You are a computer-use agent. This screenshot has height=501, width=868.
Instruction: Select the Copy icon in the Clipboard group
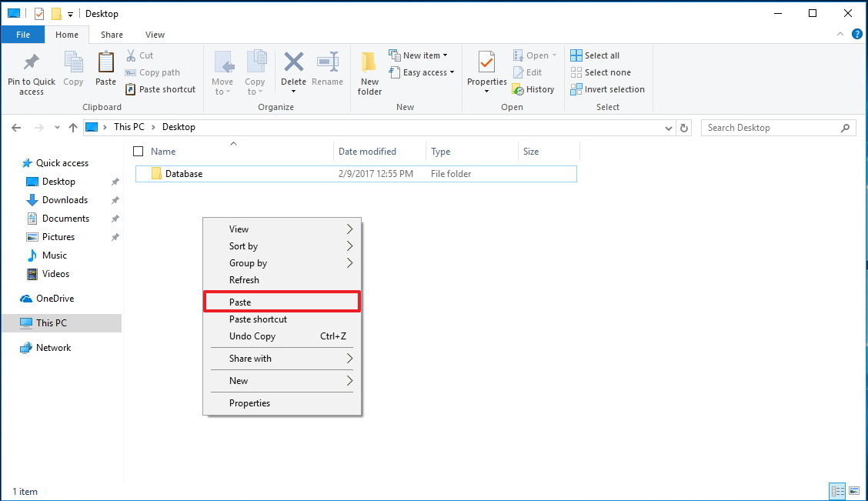pos(73,72)
